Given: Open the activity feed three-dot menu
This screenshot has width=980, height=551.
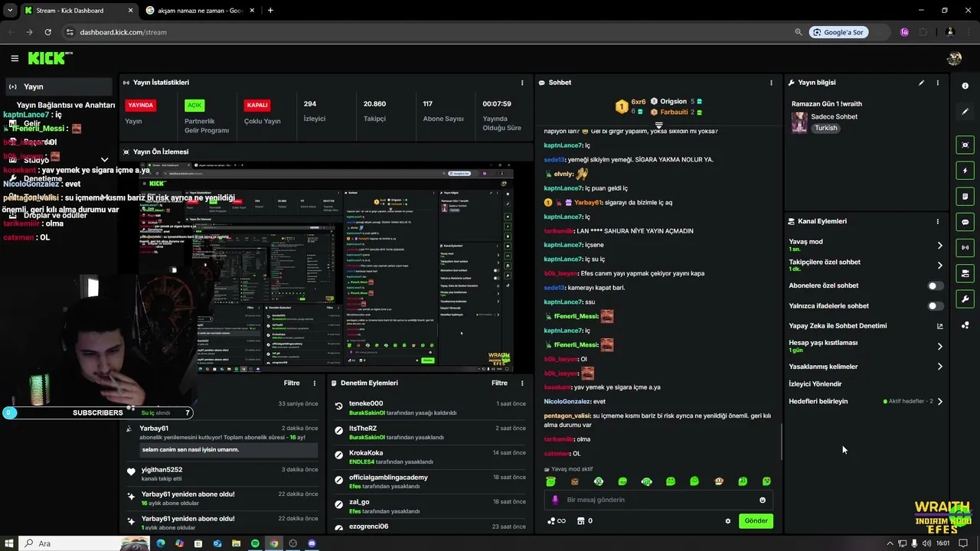Looking at the screenshot, I should coord(314,383).
